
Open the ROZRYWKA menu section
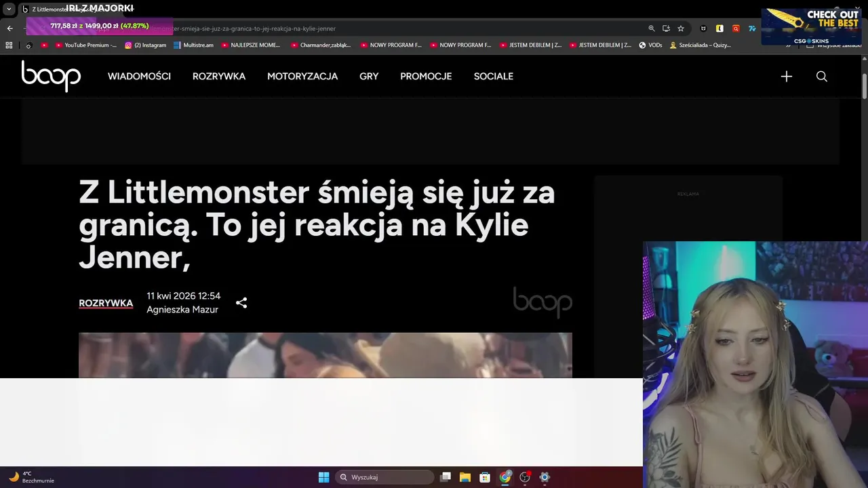point(219,77)
